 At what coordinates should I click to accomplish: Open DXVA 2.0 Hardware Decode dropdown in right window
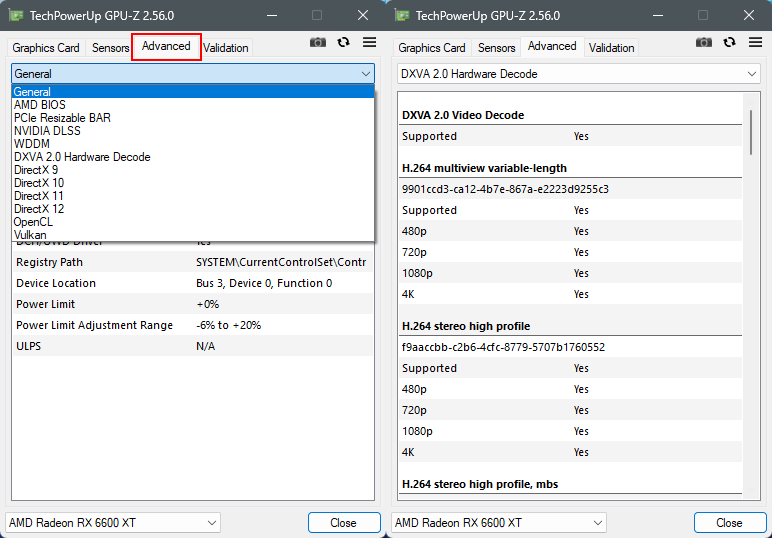coord(579,74)
